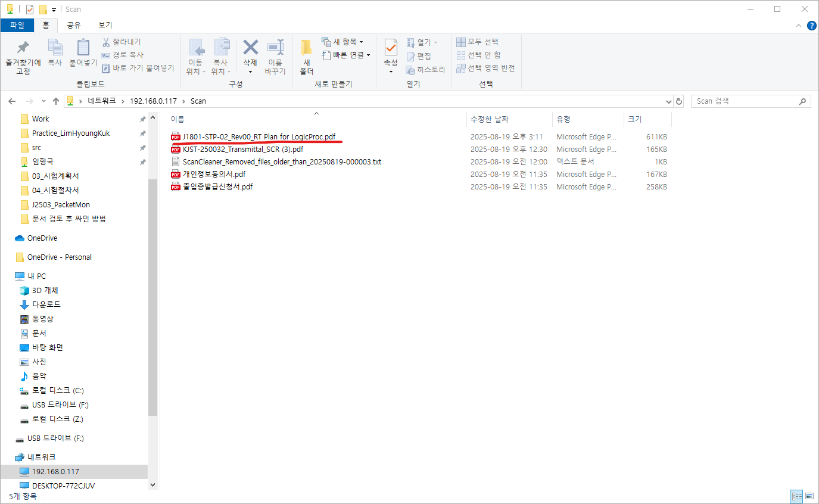Click the Pin to Quick Access icon
This screenshot has width=819, height=504.
click(23, 48)
